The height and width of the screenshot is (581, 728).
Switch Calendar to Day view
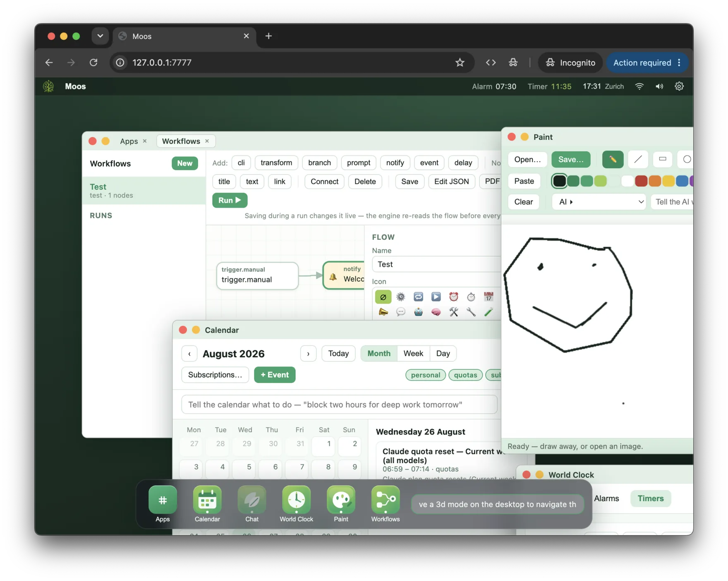pos(443,354)
